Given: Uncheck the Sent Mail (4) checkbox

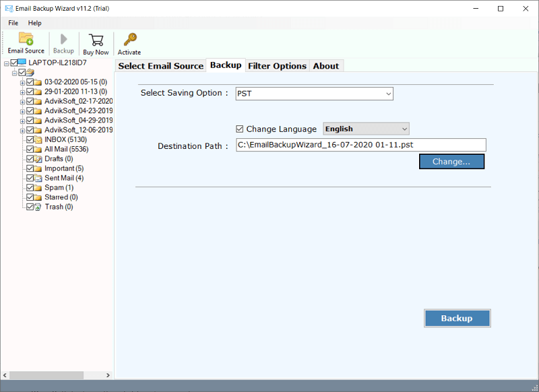Looking at the screenshot, I should click(x=30, y=178).
